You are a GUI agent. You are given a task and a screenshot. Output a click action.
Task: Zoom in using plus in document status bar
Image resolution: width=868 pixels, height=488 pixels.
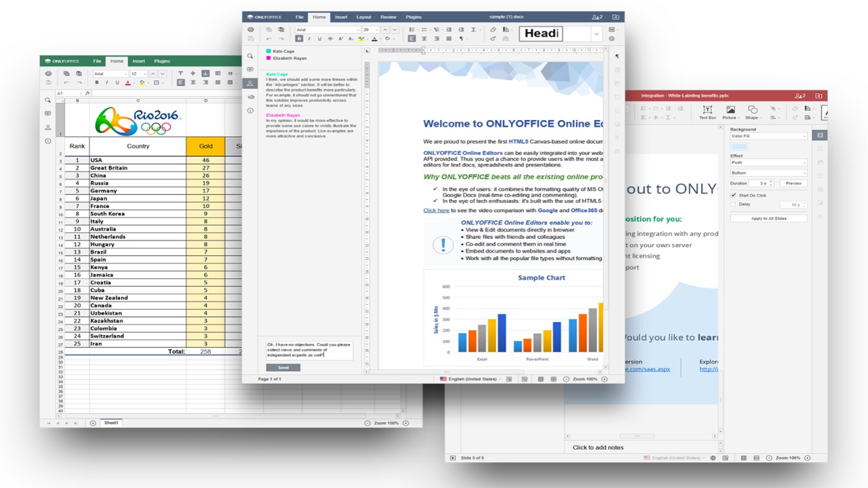coord(604,379)
